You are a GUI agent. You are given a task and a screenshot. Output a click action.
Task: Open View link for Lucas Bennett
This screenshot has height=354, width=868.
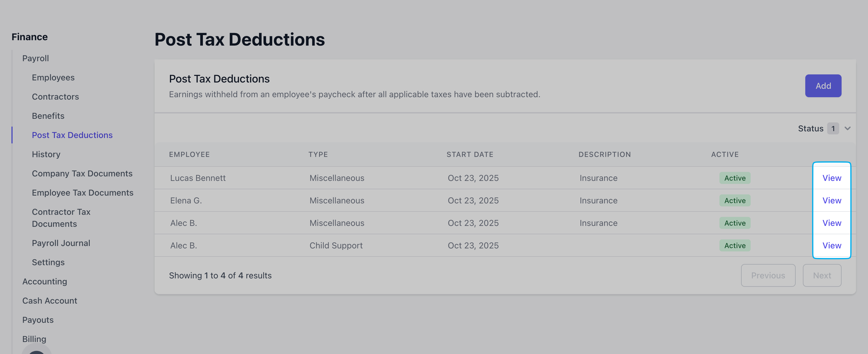tap(831, 178)
